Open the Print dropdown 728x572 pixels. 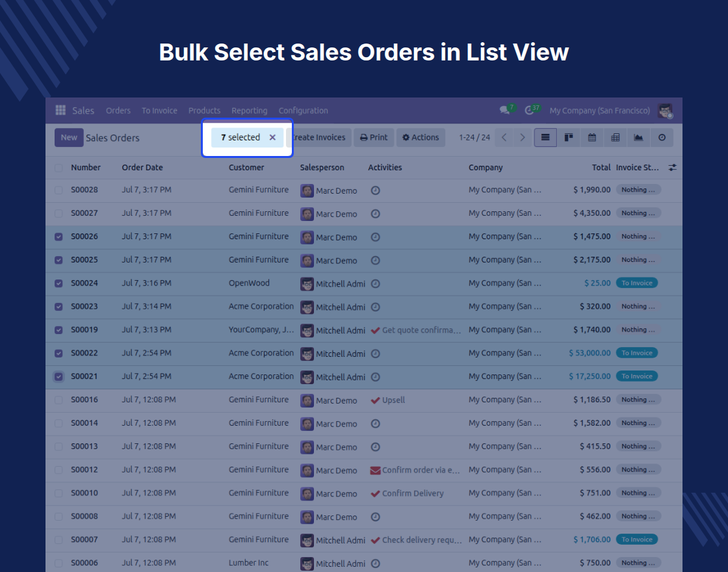tap(374, 137)
